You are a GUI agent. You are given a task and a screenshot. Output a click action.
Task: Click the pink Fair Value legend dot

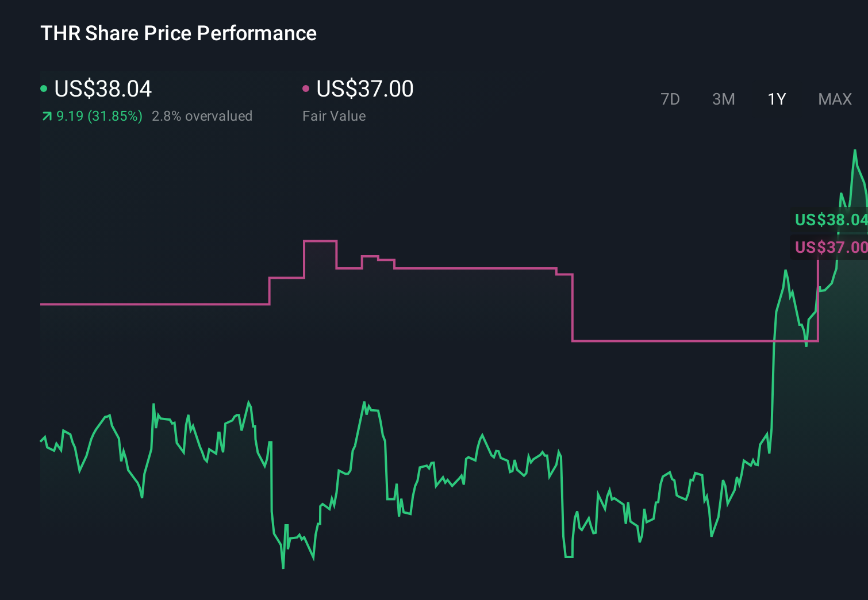tap(306, 88)
